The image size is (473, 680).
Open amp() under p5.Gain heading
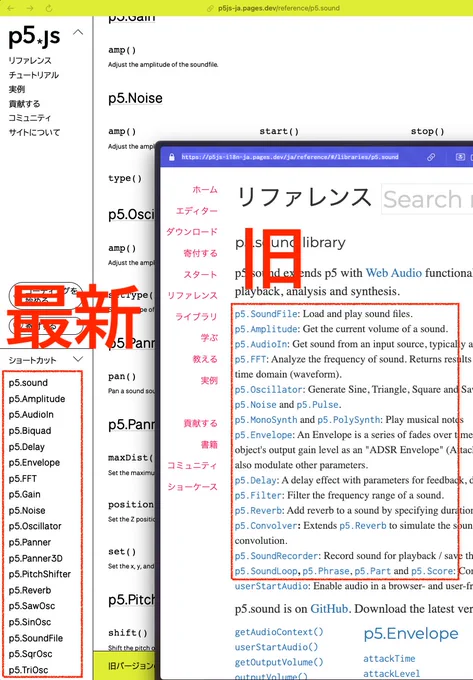pos(122,50)
